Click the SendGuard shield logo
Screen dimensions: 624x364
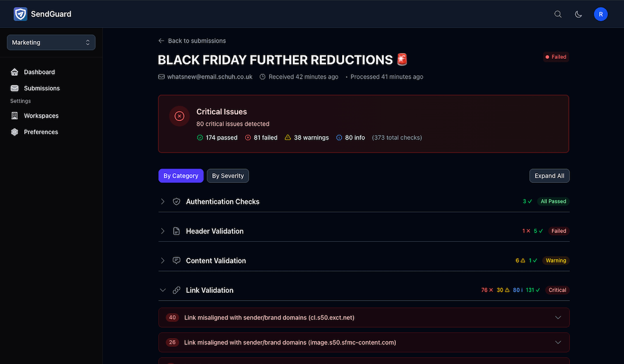click(20, 14)
